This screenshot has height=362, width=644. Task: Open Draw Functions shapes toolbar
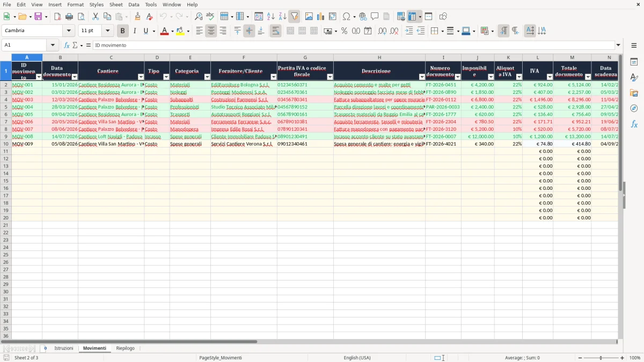(x=443, y=17)
